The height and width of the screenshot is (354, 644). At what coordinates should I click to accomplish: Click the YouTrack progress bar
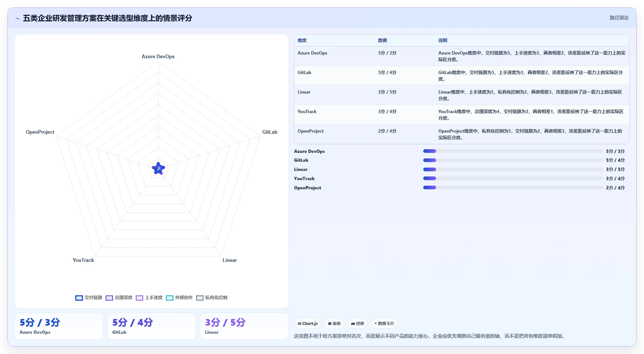tap(513, 178)
